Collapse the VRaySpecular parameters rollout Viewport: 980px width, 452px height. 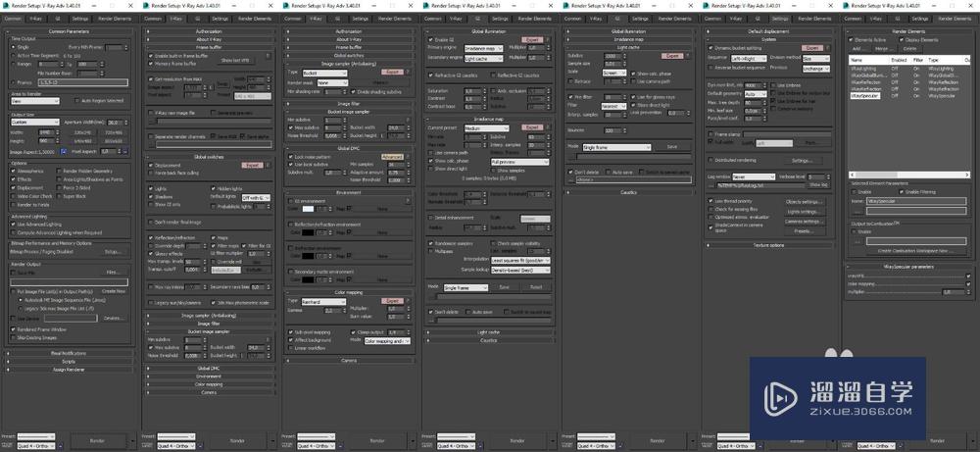pos(908,267)
